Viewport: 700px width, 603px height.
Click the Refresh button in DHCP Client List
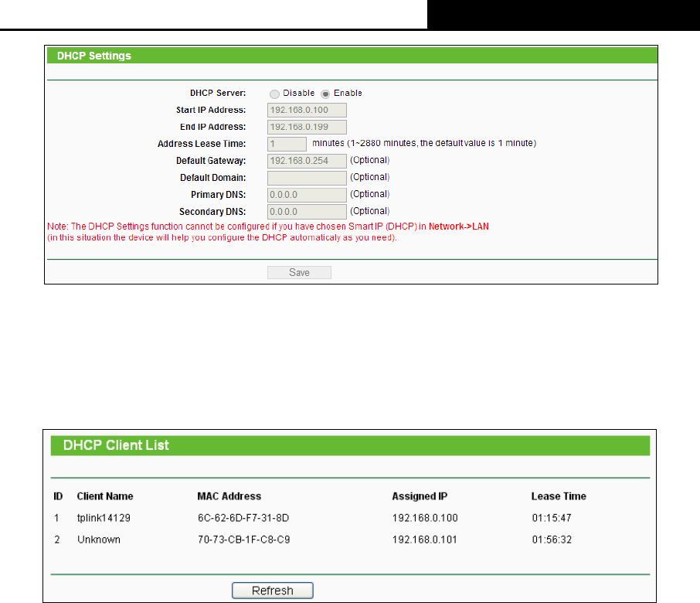coord(272,591)
